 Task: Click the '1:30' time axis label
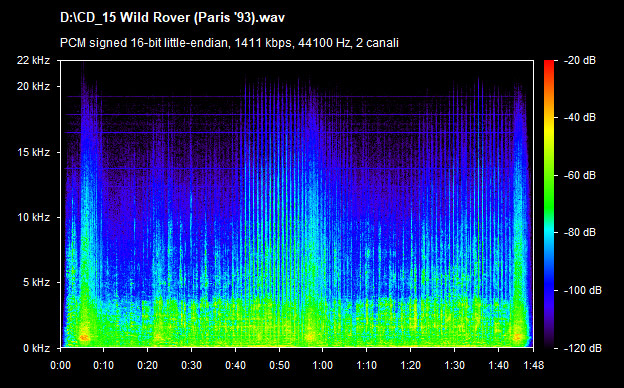(x=454, y=365)
